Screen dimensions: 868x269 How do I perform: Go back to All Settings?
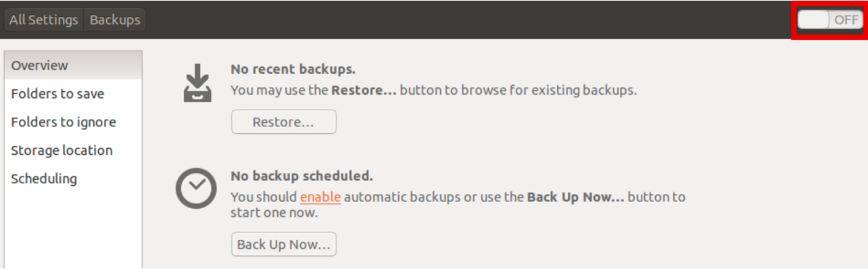coord(44,20)
